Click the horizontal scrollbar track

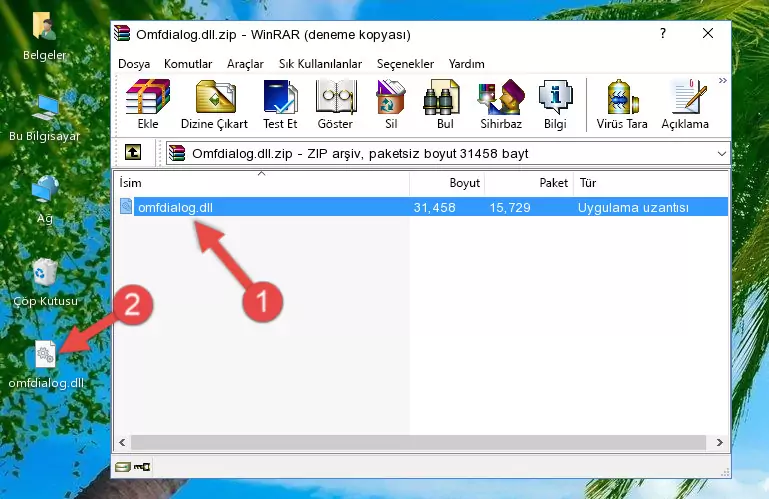click(x=418, y=442)
